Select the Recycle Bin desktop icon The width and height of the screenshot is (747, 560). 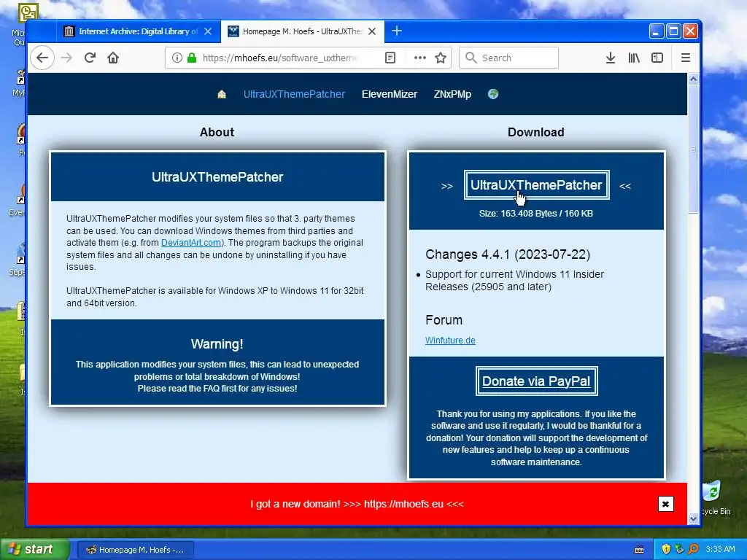713,498
